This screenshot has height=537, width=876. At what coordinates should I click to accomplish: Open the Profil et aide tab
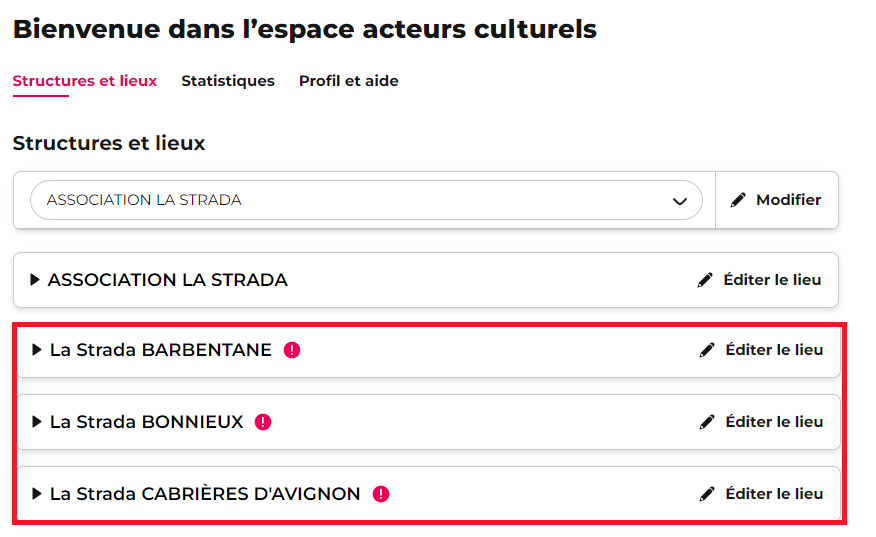click(x=349, y=81)
